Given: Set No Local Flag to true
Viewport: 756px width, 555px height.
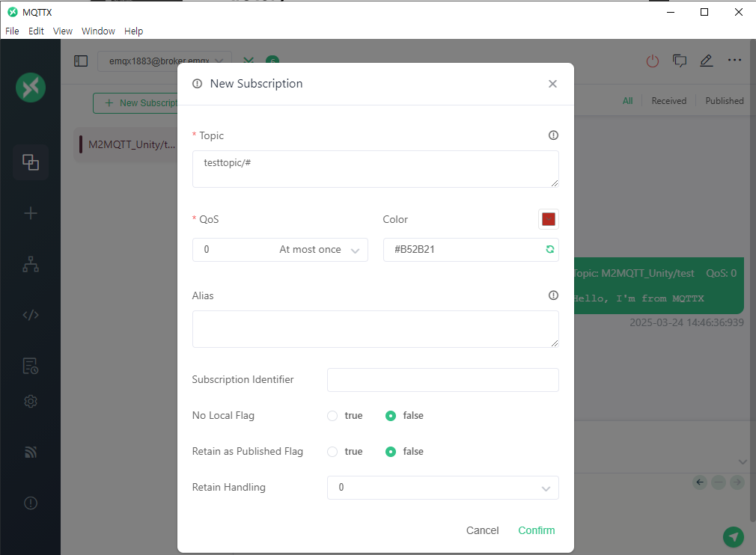Looking at the screenshot, I should tap(332, 416).
